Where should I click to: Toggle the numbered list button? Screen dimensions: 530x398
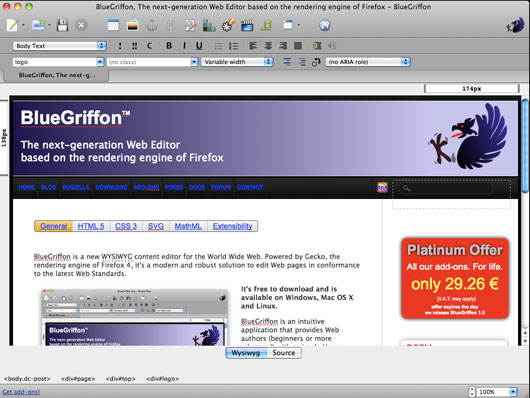(x=234, y=46)
